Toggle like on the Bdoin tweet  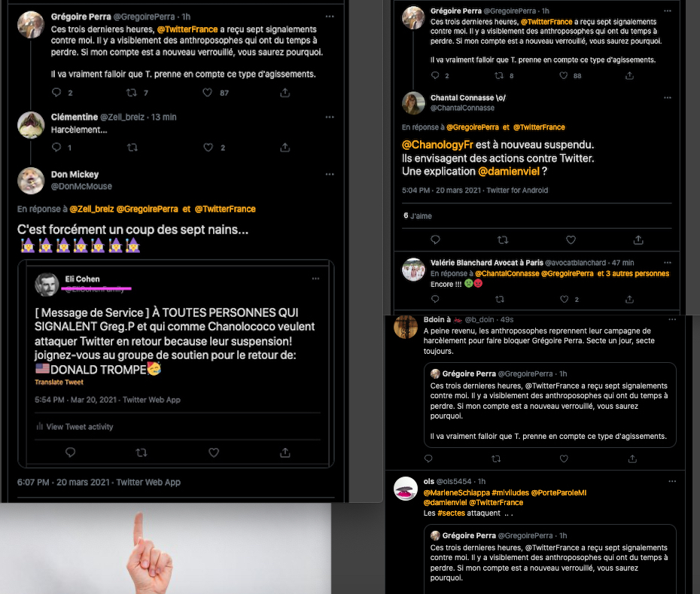point(564,458)
